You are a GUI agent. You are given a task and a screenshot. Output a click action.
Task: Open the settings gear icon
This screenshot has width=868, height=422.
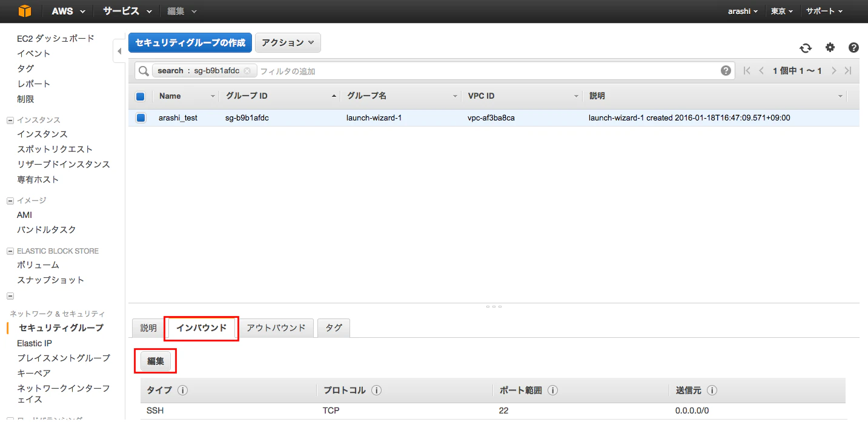click(x=830, y=48)
